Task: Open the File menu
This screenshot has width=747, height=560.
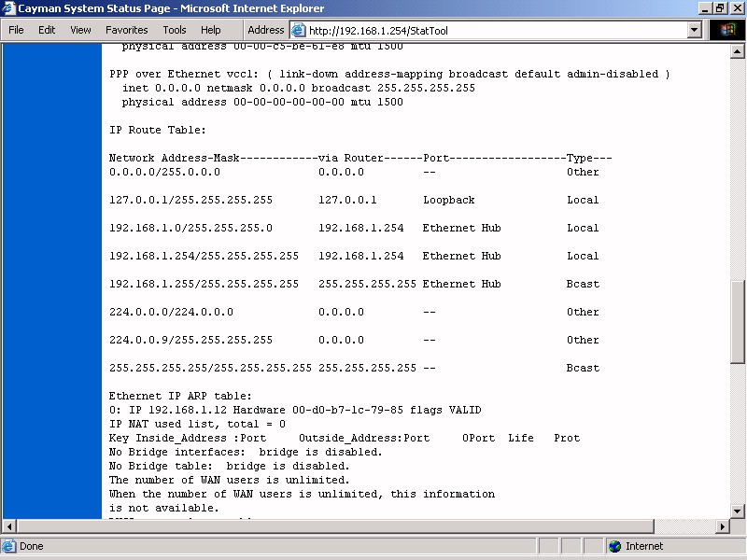Action: click(16, 30)
